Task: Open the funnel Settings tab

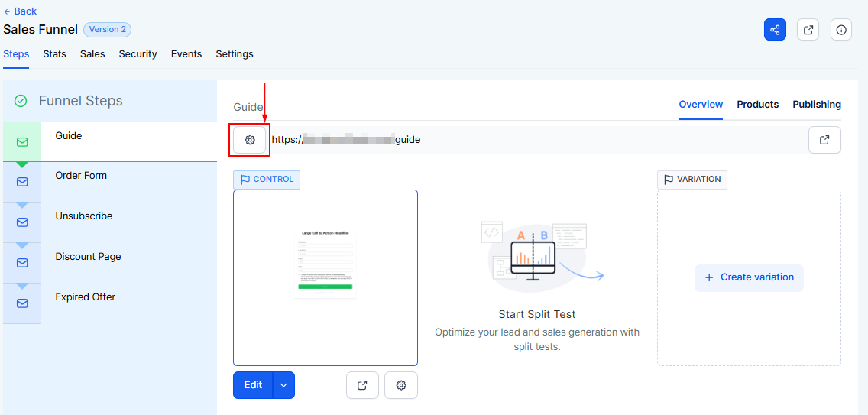Action: 235,54
